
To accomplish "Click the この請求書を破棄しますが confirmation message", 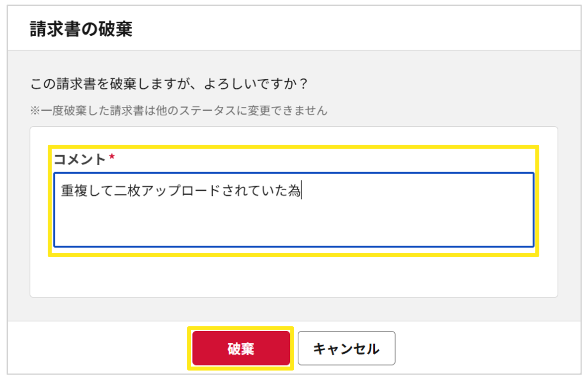I will tap(169, 83).
